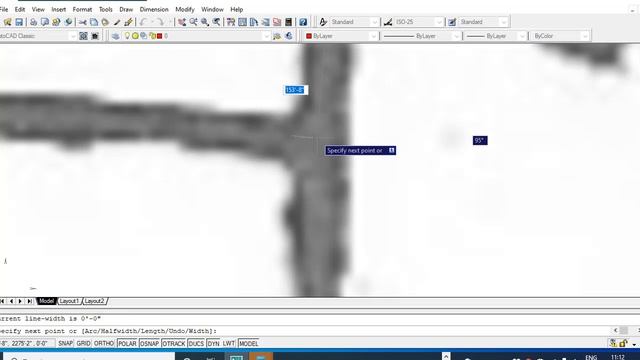Click the Plot Preview icon
This screenshot has width=640, height=360.
point(45,22)
